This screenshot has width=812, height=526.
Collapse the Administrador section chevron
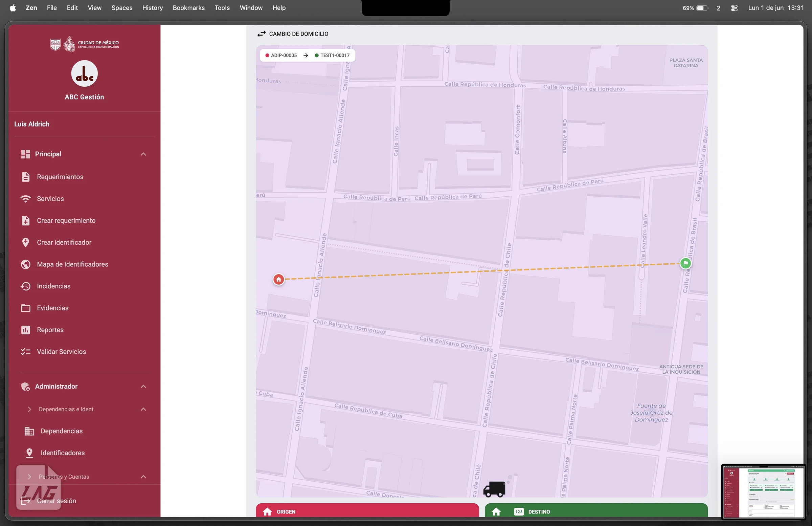pyautogui.click(x=143, y=387)
